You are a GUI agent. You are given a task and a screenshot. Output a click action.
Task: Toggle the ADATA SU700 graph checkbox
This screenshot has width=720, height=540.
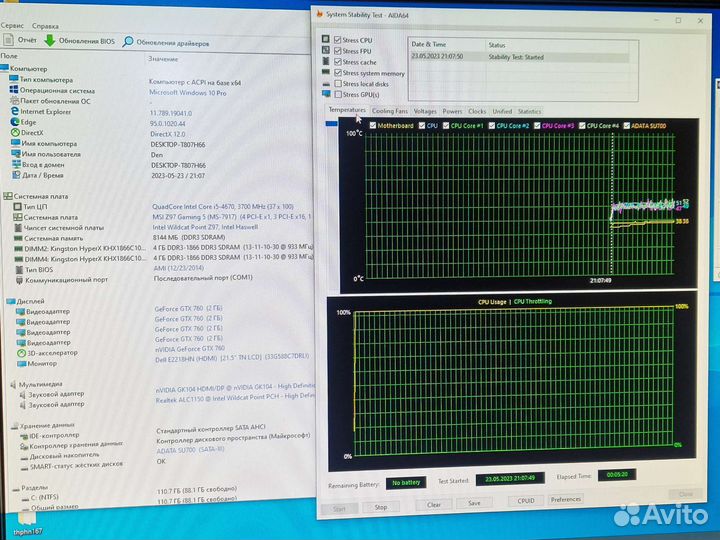click(626, 125)
